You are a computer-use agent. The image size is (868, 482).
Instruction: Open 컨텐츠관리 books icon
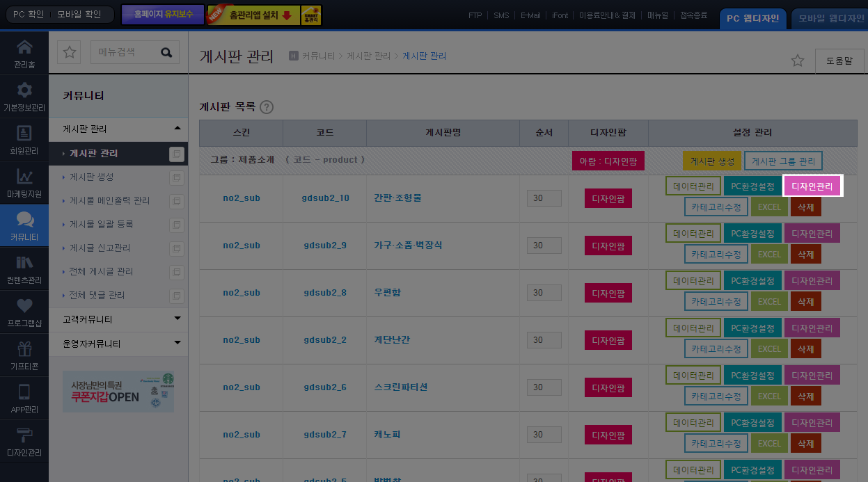pyautogui.click(x=24, y=270)
